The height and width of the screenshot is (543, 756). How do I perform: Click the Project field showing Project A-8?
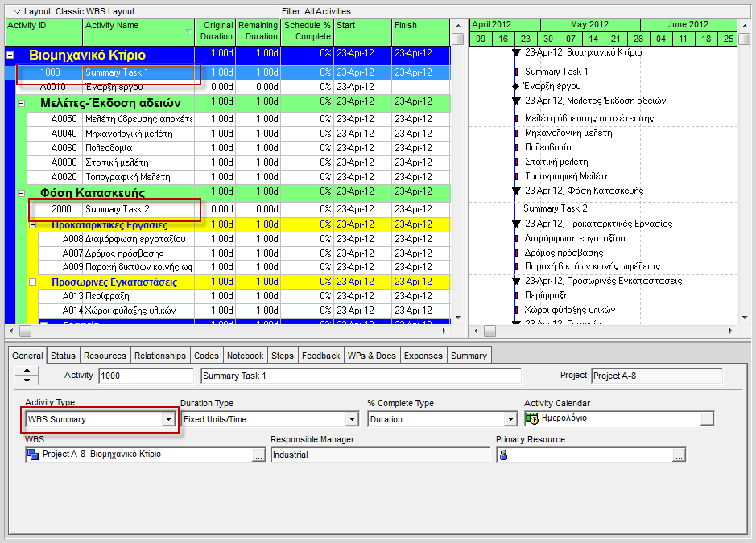657,376
